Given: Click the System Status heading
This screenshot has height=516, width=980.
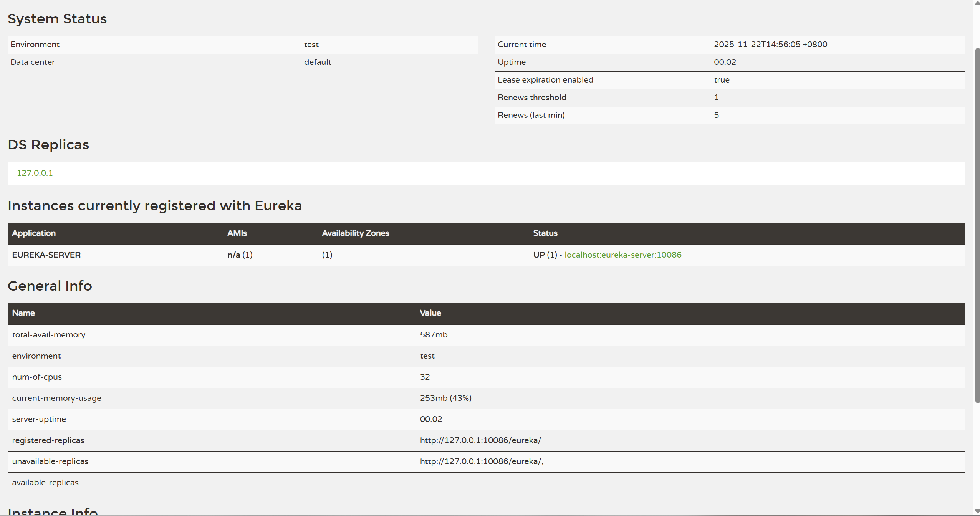Looking at the screenshot, I should point(57,19).
